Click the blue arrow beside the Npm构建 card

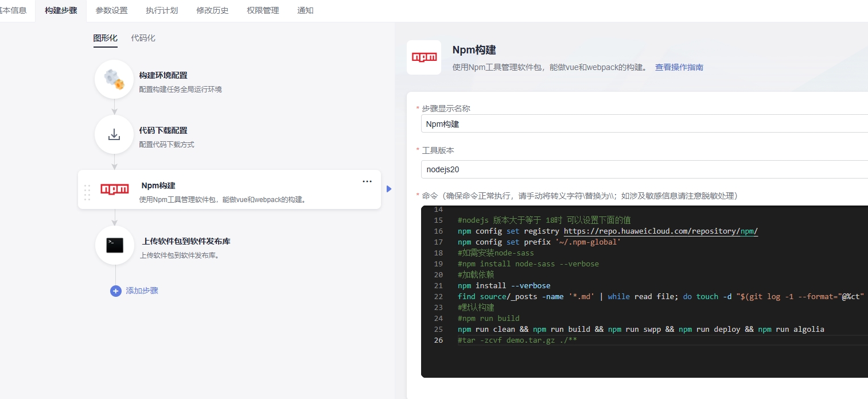click(x=389, y=189)
